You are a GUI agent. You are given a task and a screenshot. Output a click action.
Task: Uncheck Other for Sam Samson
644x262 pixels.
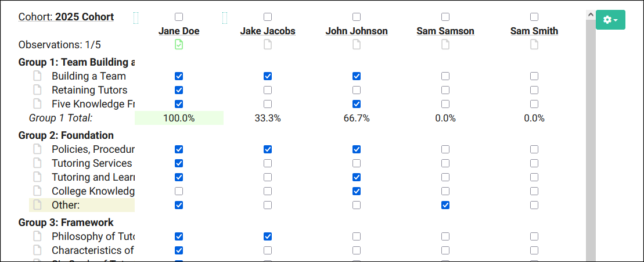(445, 205)
